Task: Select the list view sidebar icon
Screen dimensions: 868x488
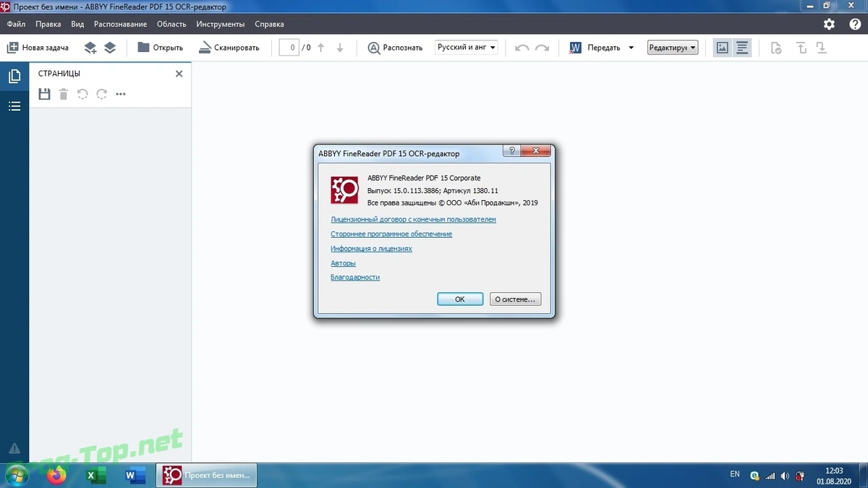Action: tap(14, 106)
